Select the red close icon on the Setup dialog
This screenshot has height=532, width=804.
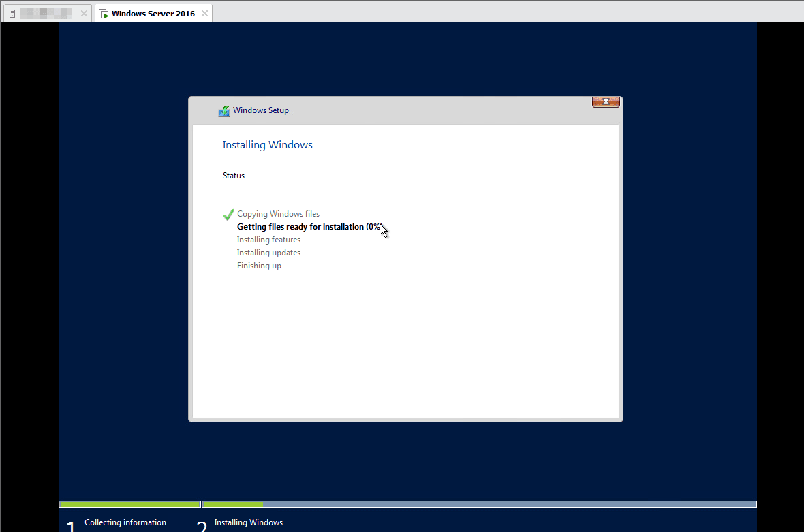[605, 101]
